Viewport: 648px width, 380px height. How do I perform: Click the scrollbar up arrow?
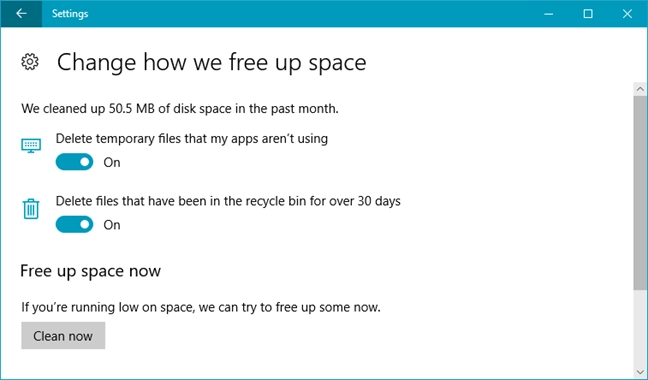click(x=641, y=89)
